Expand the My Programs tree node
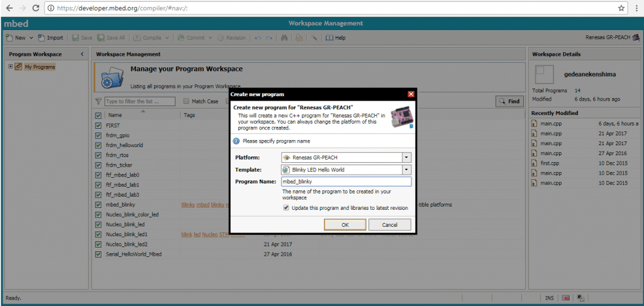The image size is (644, 306). point(10,67)
